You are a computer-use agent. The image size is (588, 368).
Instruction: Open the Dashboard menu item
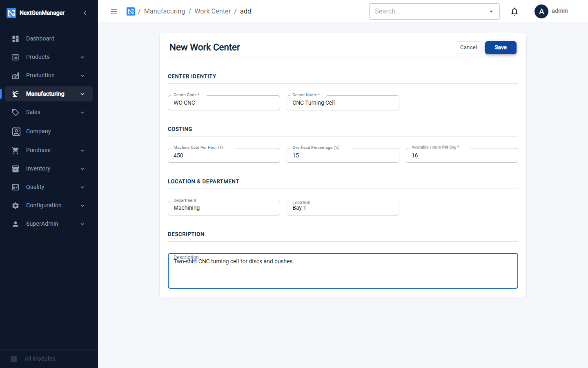click(49, 38)
